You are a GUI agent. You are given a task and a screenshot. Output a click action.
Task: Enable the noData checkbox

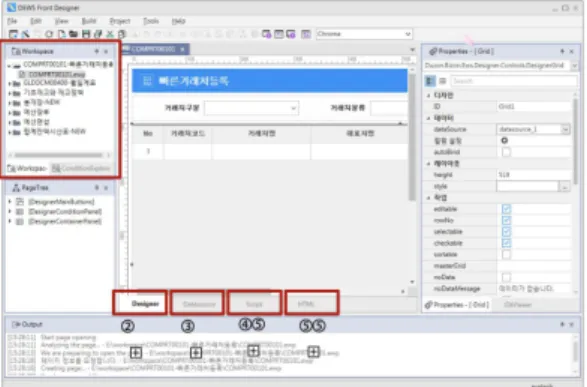(x=506, y=277)
